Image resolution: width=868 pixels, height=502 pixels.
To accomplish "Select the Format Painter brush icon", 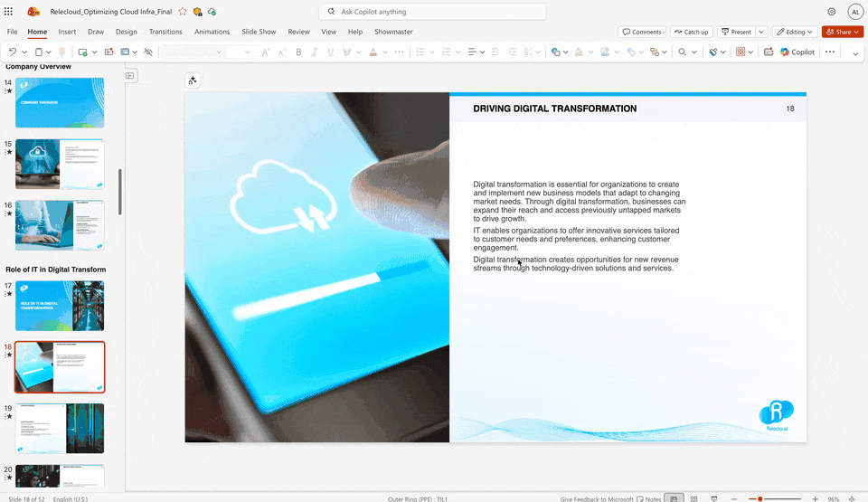I will click(x=62, y=52).
